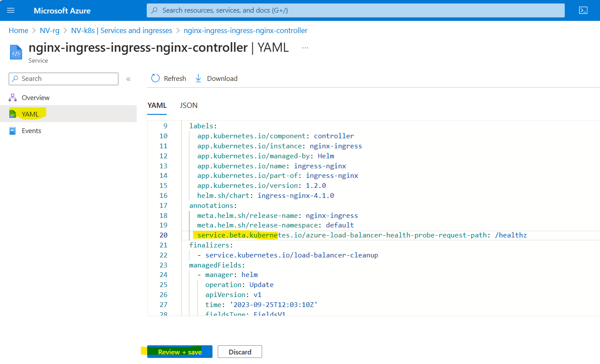Collapse the sidebar using the double chevron
This screenshot has width=600, height=364.
(x=128, y=79)
